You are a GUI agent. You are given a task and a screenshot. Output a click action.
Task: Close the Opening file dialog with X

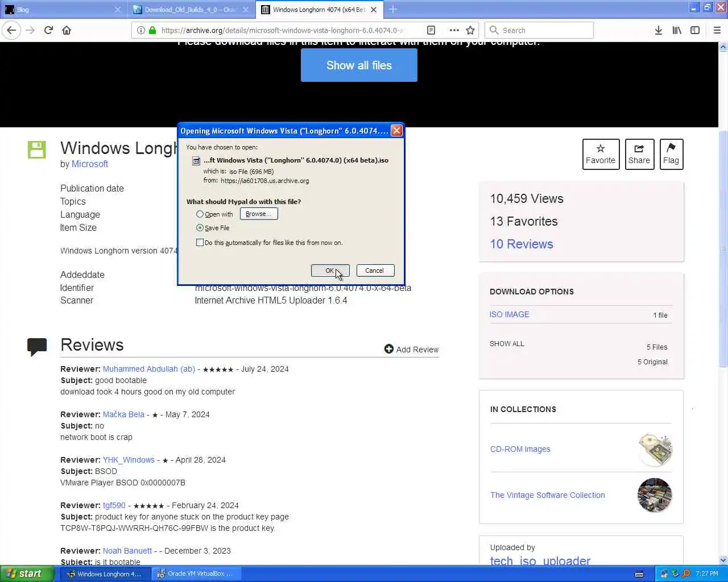[x=396, y=131]
